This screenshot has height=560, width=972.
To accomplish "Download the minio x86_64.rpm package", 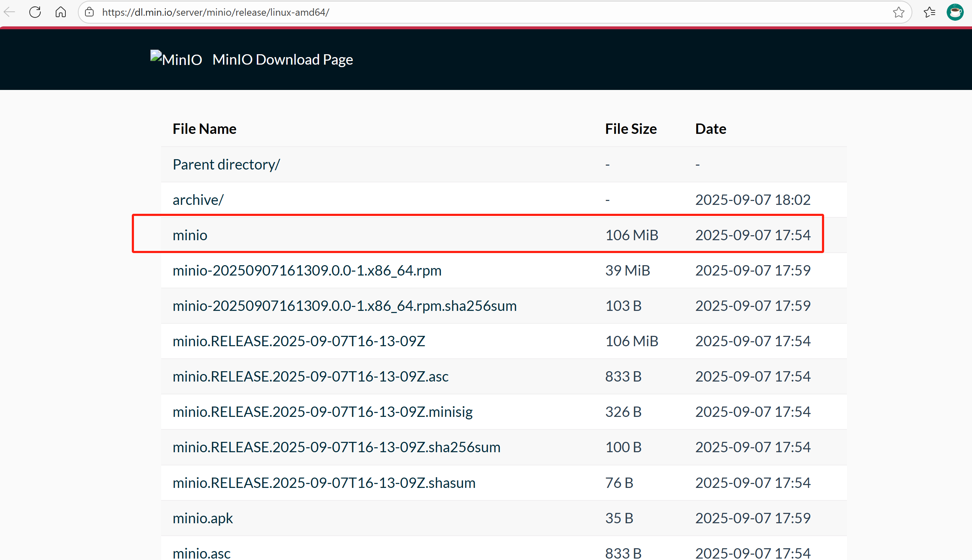I will pos(307,271).
